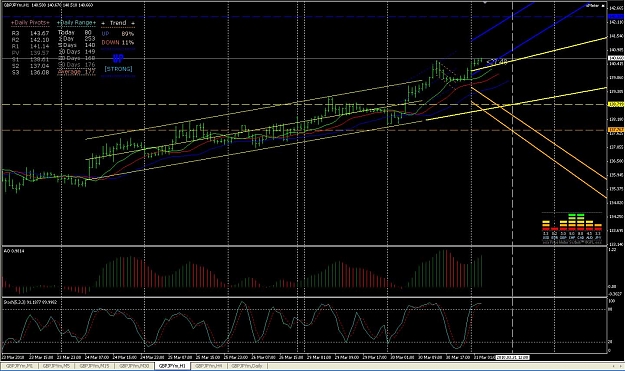Click the Average range row

pyautogui.click(x=77, y=72)
